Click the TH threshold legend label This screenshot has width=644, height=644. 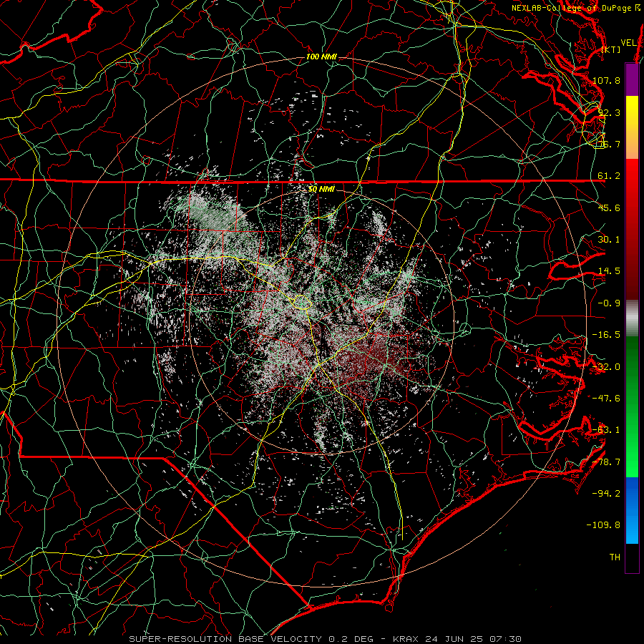tap(615, 557)
